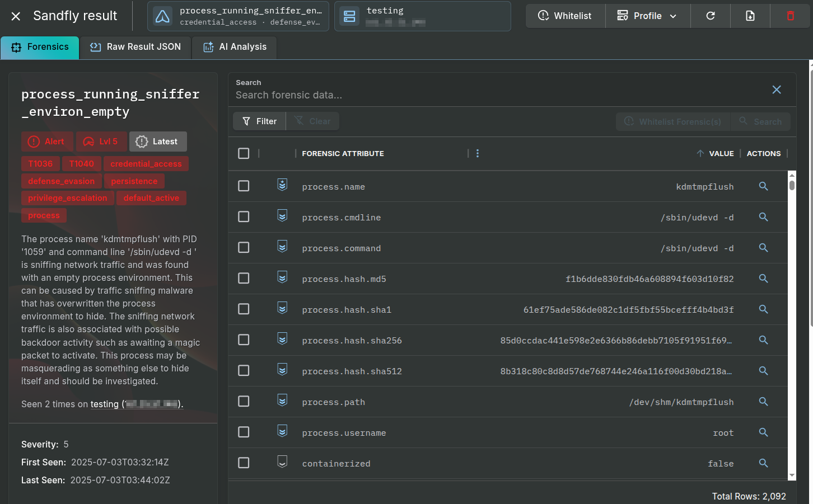Check the process.hash.md5 row checkbox
Screen dimensions: 813x504
coord(244,278)
